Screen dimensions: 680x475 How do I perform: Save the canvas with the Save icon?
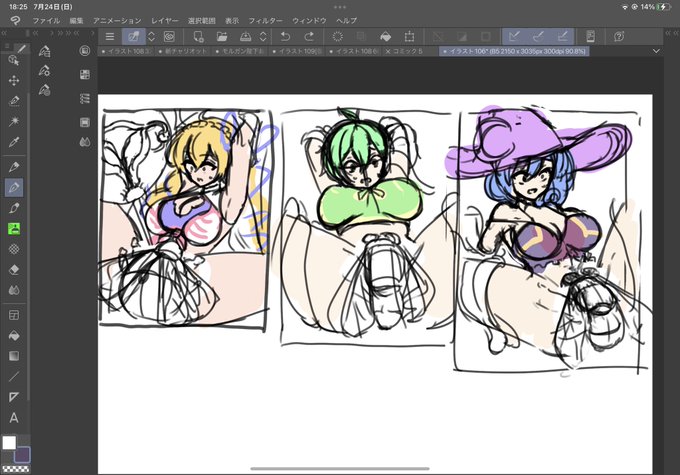[245, 36]
